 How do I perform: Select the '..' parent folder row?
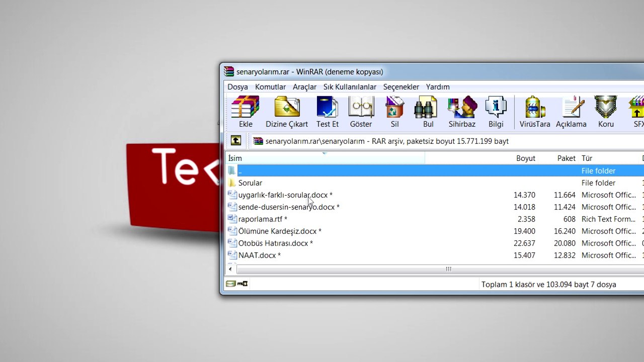point(435,171)
